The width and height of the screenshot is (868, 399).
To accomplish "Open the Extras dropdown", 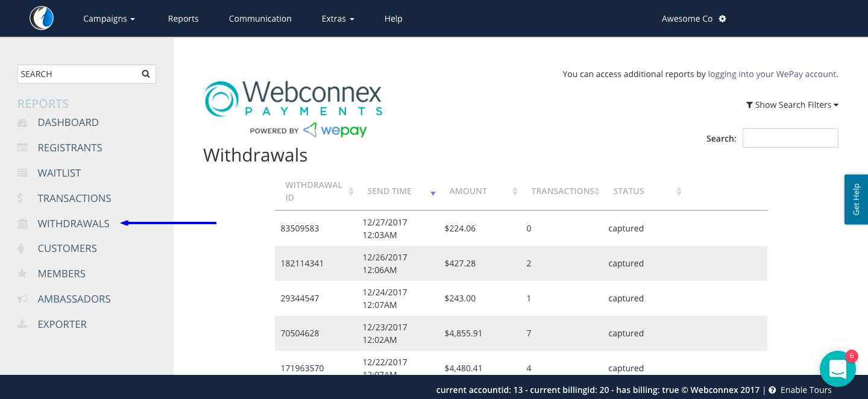I will point(338,19).
